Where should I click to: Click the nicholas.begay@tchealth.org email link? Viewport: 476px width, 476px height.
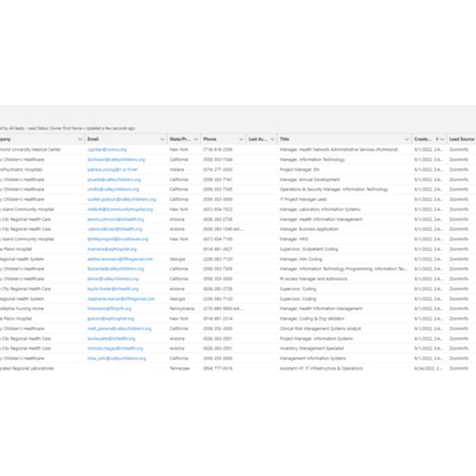[x=115, y=348]
